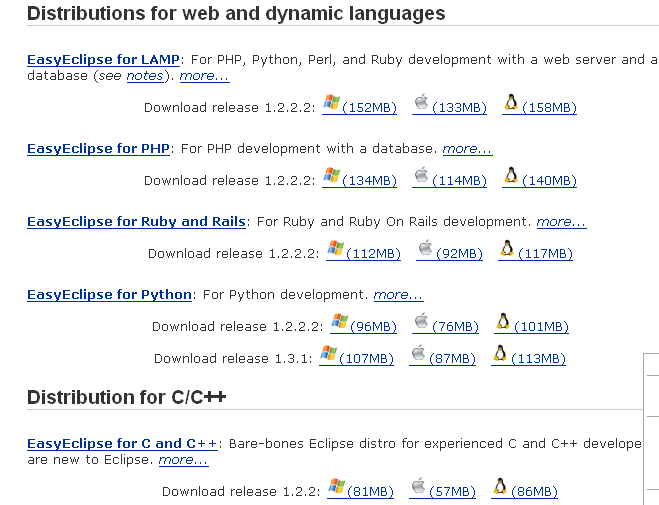Viewport: 659px width, 505px height.
Task: Click Linux penguin icon for LAMP 158MB
Action: click(x=511, y=102)
